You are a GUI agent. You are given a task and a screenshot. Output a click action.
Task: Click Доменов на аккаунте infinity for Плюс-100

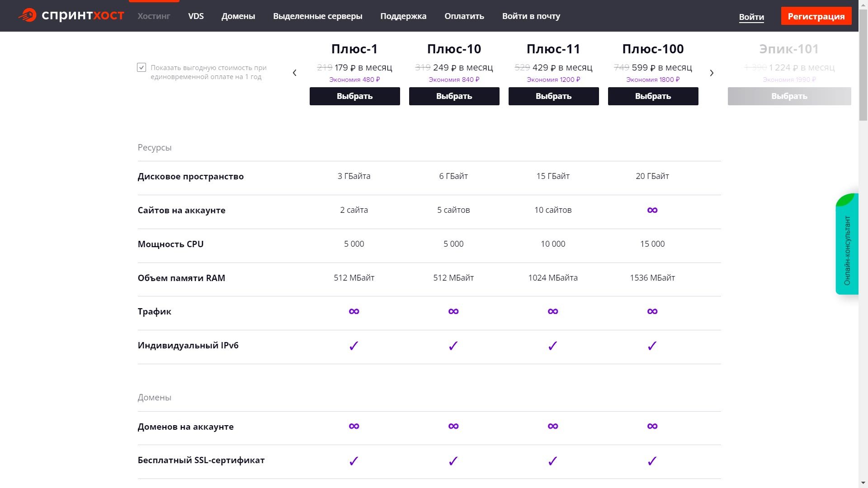[652, 426]
